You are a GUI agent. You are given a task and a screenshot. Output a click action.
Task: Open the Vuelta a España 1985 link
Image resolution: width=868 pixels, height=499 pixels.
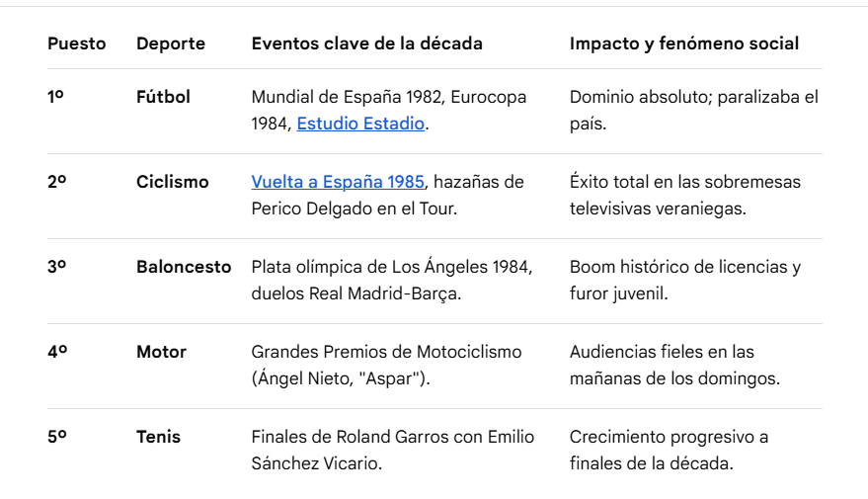coord(338,182)
